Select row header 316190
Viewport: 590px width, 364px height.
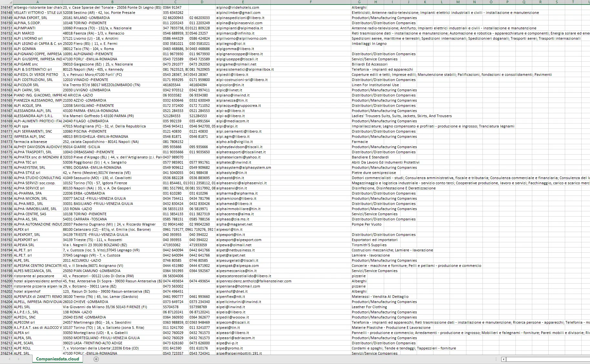6,229
